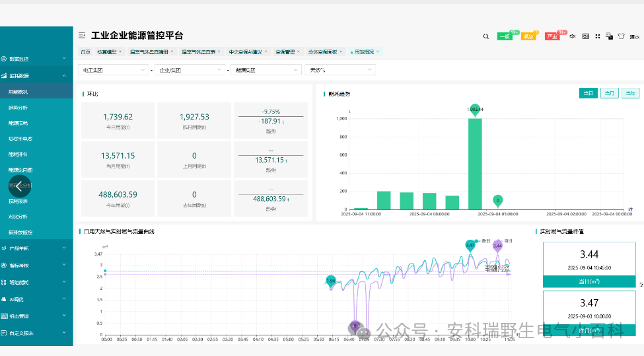
Task: Select the 当日 period button on trend chart
Action: (x=588, y=93)
